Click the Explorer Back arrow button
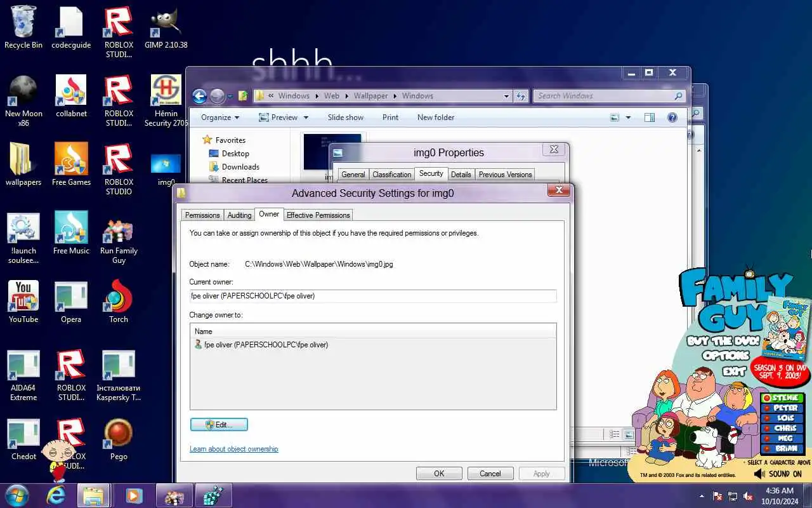 pyautogui.click(x=199, y=96)
